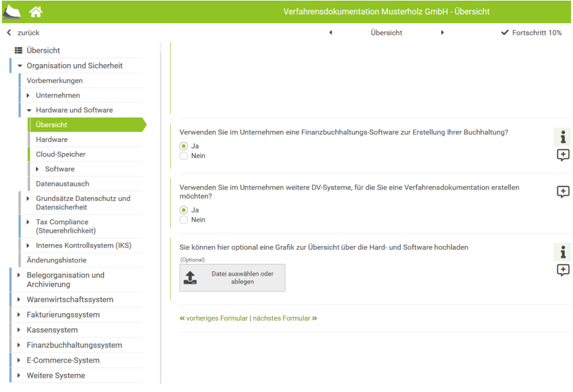This screenshot has height=392, width=573.
Task: Select Nein for weitere DV-Systeme question
Action: [x=184, y=220]
